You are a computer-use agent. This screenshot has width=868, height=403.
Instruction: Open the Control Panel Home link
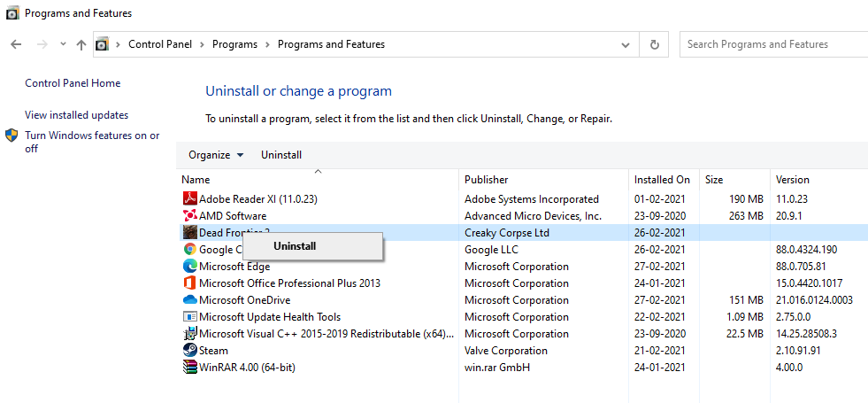point(73,83)
